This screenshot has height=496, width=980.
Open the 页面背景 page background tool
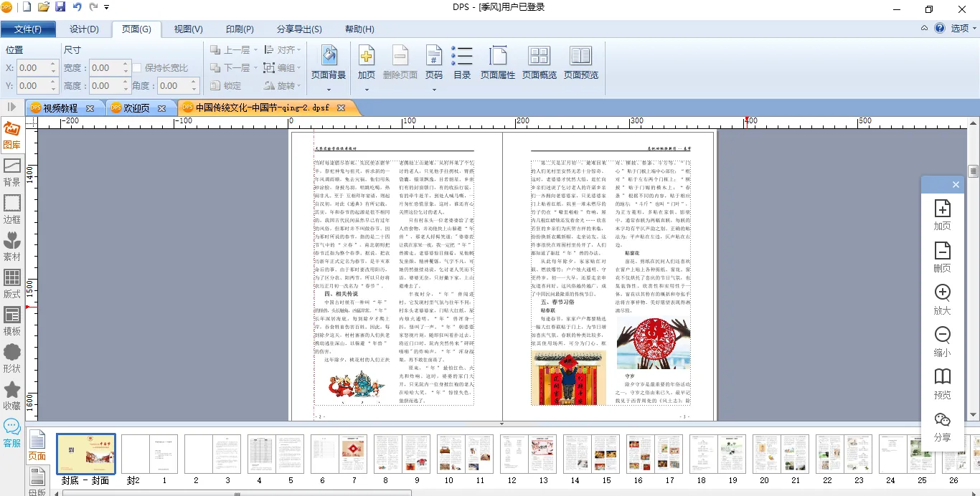click(329, 62)
